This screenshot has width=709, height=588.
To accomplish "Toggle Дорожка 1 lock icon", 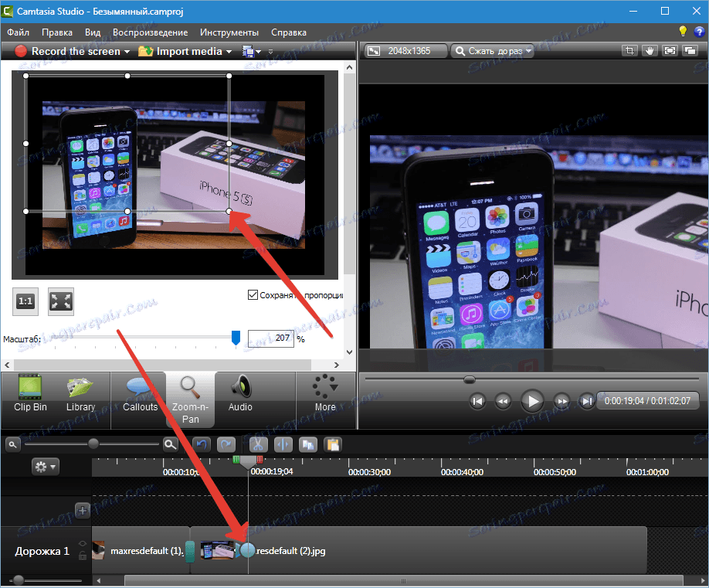I will [x=83, y=556].
